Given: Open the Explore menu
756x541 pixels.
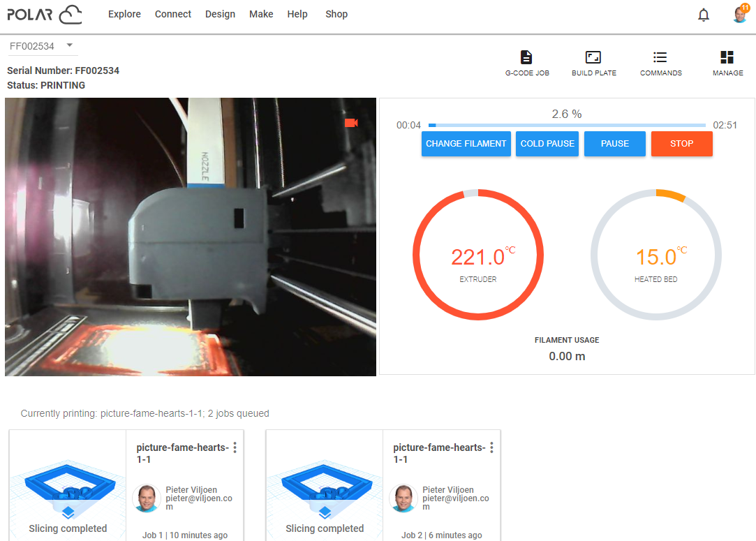Looking at the screenshot, I should coord(124,14).
